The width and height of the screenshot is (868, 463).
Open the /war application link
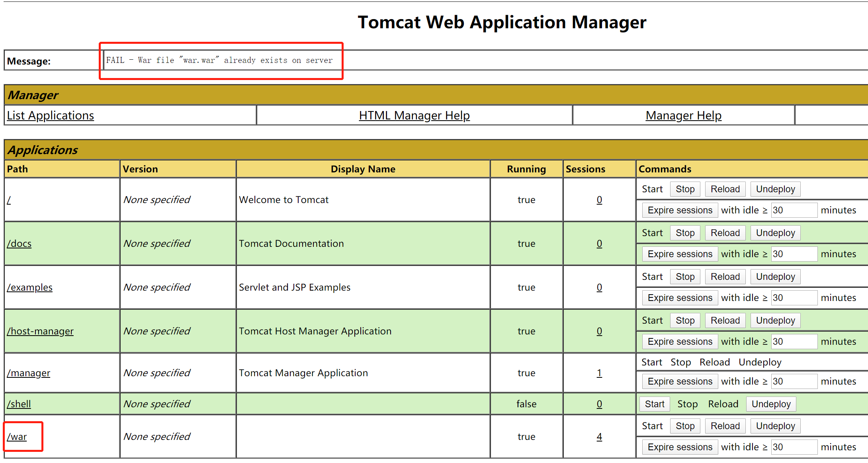coord(17,437)
